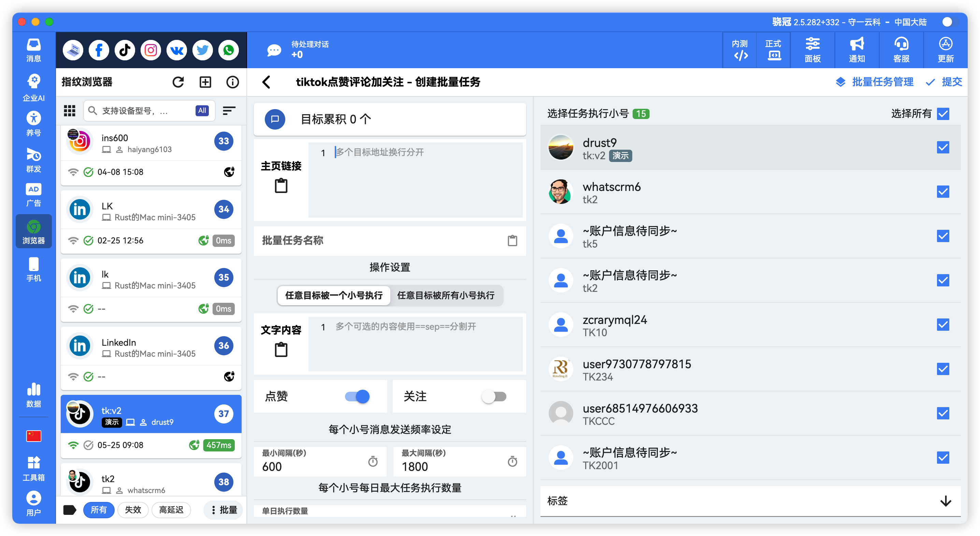Open the 养号 section in the sidebar
Viewport: 980px width, 536px height.
click(33, 123)
